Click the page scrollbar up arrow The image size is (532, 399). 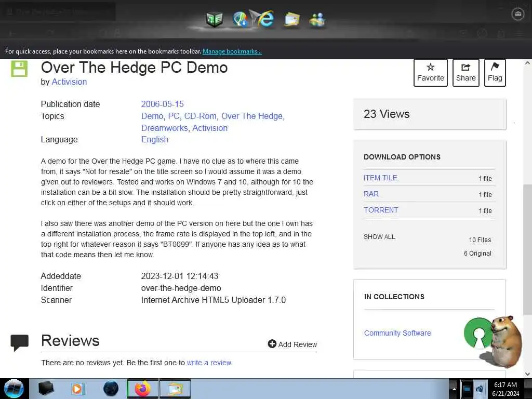pyautogui.click(x=527, y=63)
